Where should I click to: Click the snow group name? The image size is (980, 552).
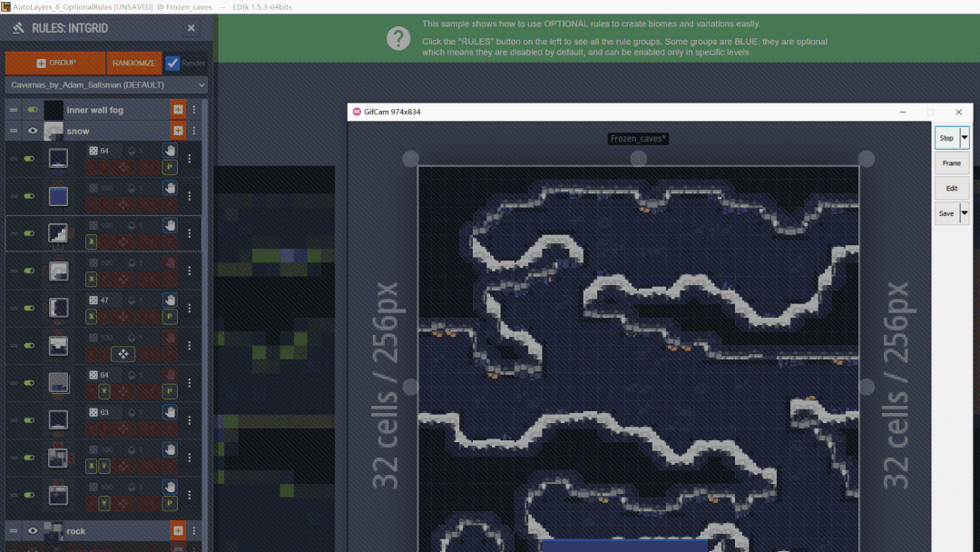(78, 132)
